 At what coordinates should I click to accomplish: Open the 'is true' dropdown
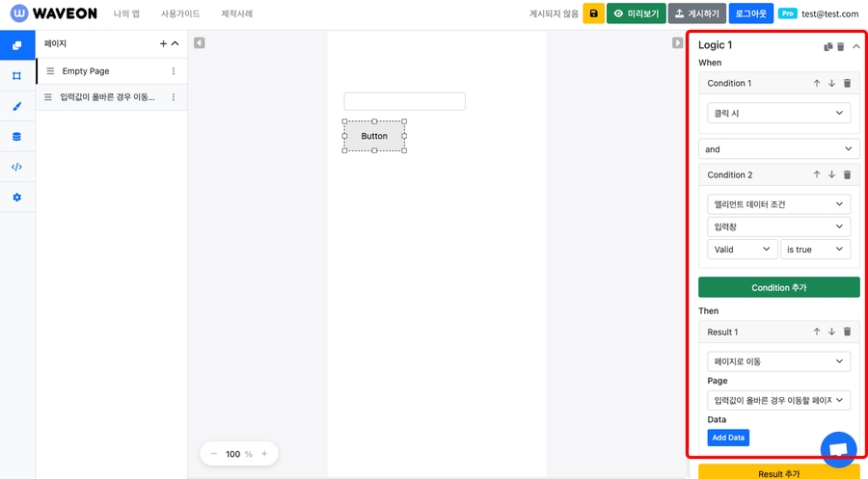[815, 250]
